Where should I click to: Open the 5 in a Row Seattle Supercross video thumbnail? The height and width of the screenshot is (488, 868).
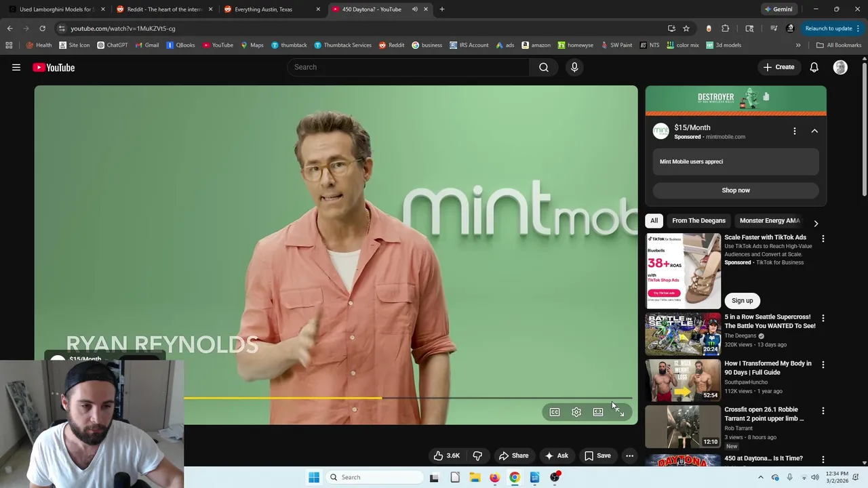tap(683, 334)
